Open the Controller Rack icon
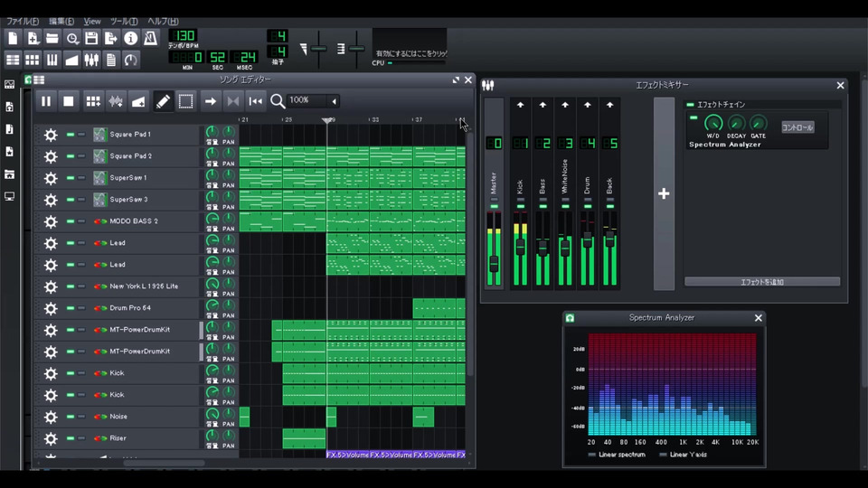868x488 pixels. [x=130, y=60]
